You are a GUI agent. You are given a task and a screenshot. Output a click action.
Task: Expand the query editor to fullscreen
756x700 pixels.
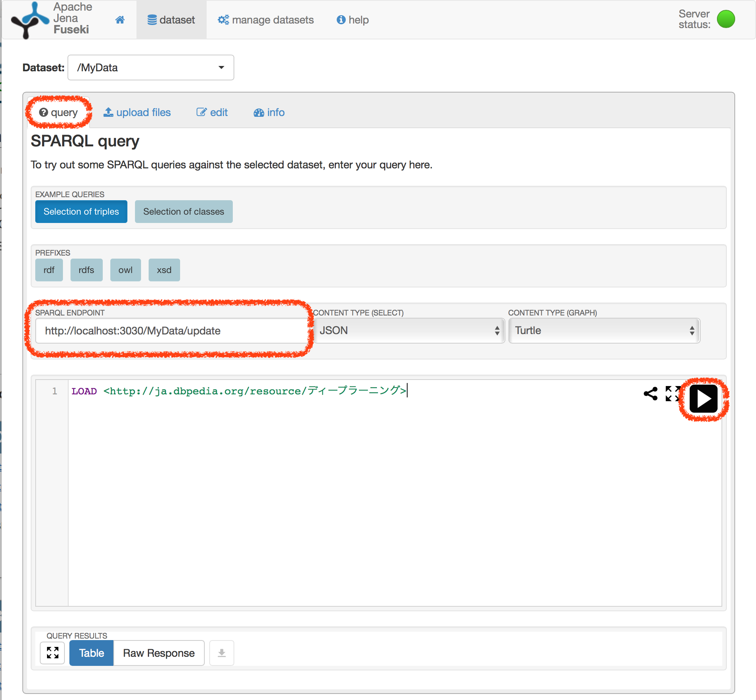672,394
